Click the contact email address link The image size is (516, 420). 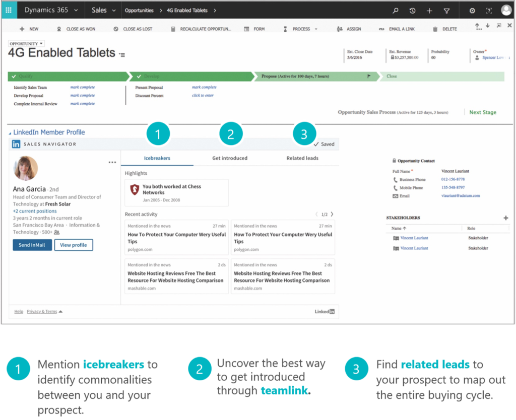(461, 196)
